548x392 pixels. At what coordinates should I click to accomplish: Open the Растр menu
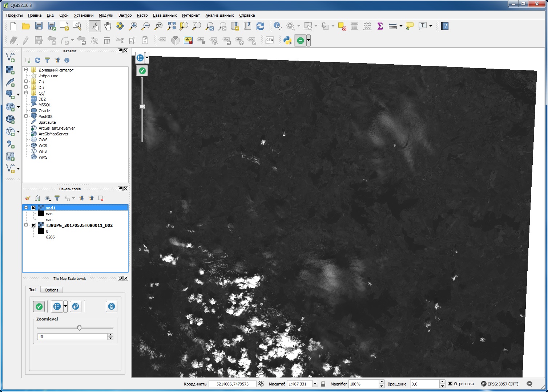(x=142, y=15)
